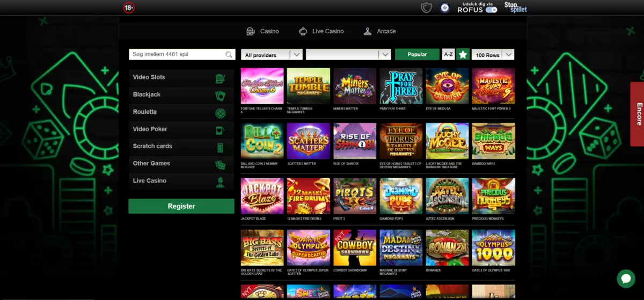Open Precious Monkeys game
Image resolution: width=644 pixels, height=300 pixels.
493,196
